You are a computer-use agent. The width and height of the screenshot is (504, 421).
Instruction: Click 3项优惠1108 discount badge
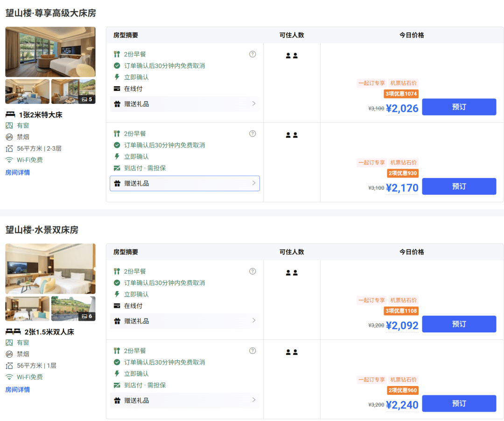(401, 311)
